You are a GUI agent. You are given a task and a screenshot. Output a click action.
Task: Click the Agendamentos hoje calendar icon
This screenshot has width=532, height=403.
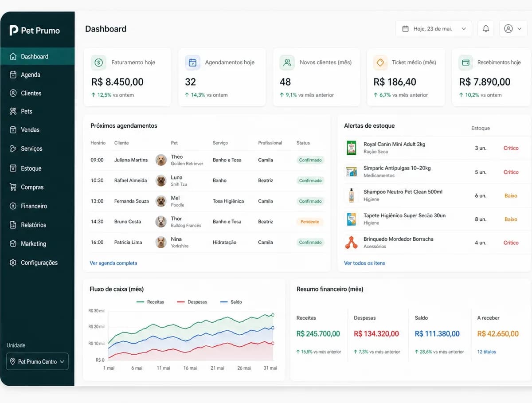pos(192,63)
